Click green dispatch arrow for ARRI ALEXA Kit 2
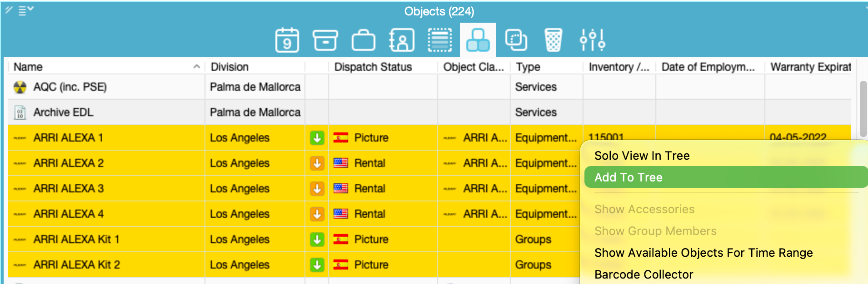The image size is (868, 284). click(317, 264)
